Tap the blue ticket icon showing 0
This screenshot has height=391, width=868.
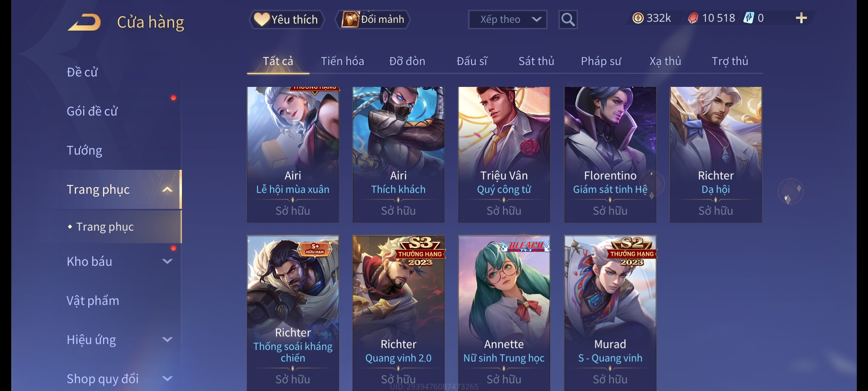click(x=748, y=18)
